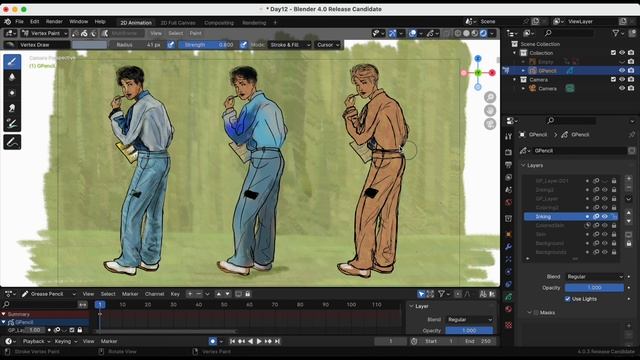640x360 pixels.
Task: Lock the Skin layer with its padlock
Action: 614,234
